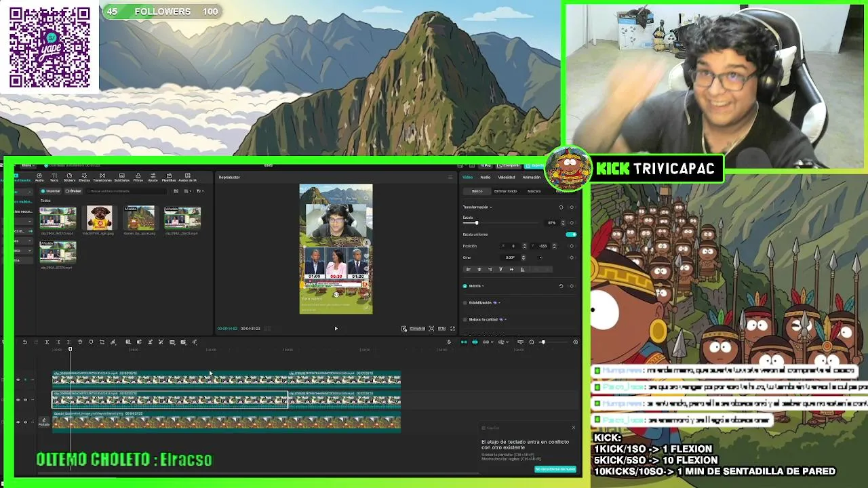Image resolution: width=868 pixels, height=488 pixels.
Task: Click the fullscreen preview icon
Action: [453, 329]
